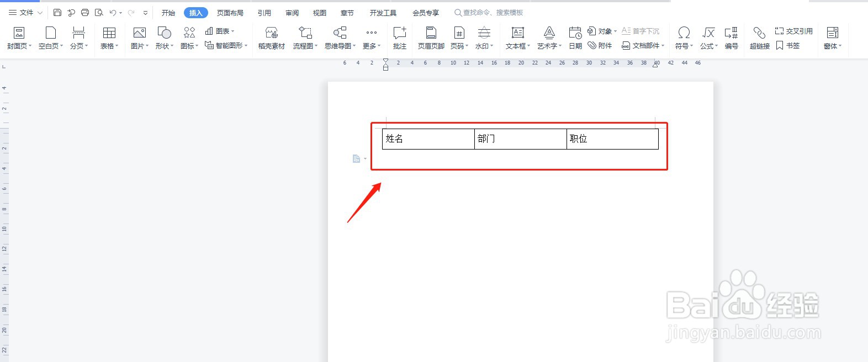Image resolution: width=868 pixels, height=362 pixels.
Task: Insert a chart (图表)
Action: 220,31
